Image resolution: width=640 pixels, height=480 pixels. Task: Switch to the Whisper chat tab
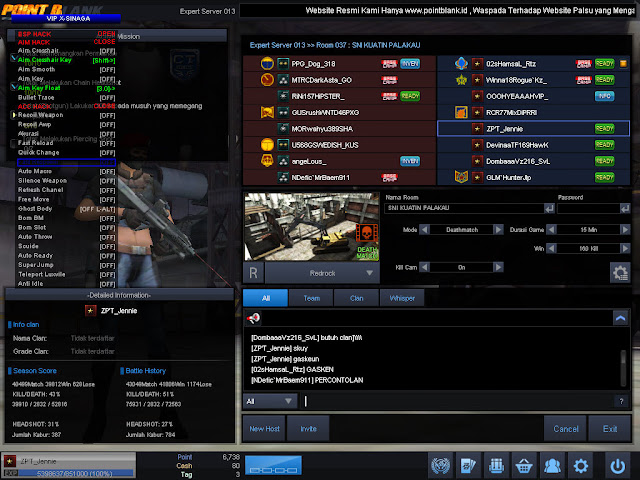[x=402, y=298]
